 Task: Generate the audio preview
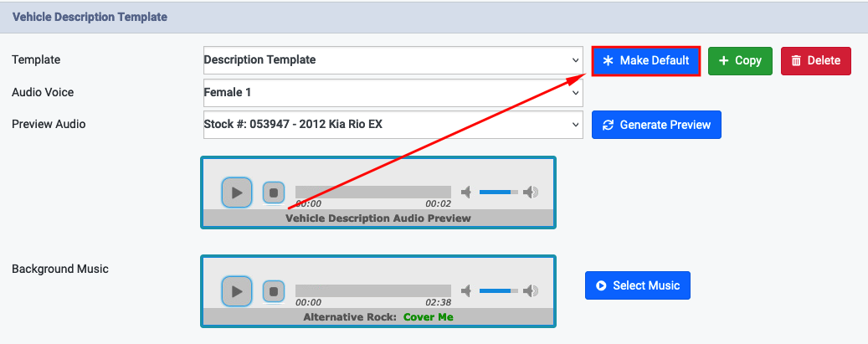click(x=656, y=125)
